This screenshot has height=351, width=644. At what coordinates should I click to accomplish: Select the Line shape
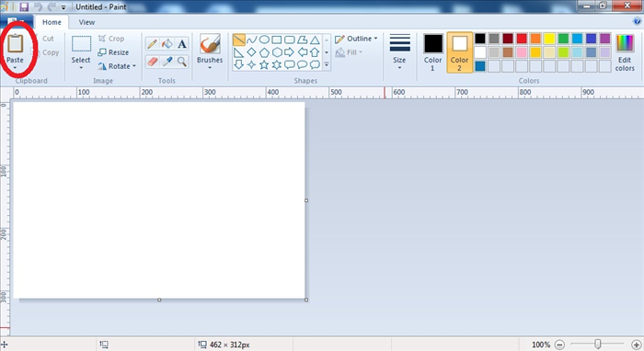coord(239,40)
